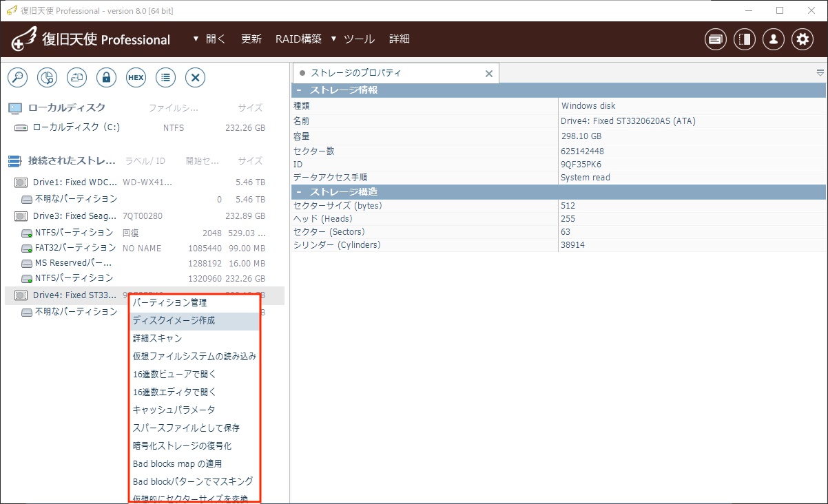Click the セクター (Sectors) property label

(x=329, y=232)
